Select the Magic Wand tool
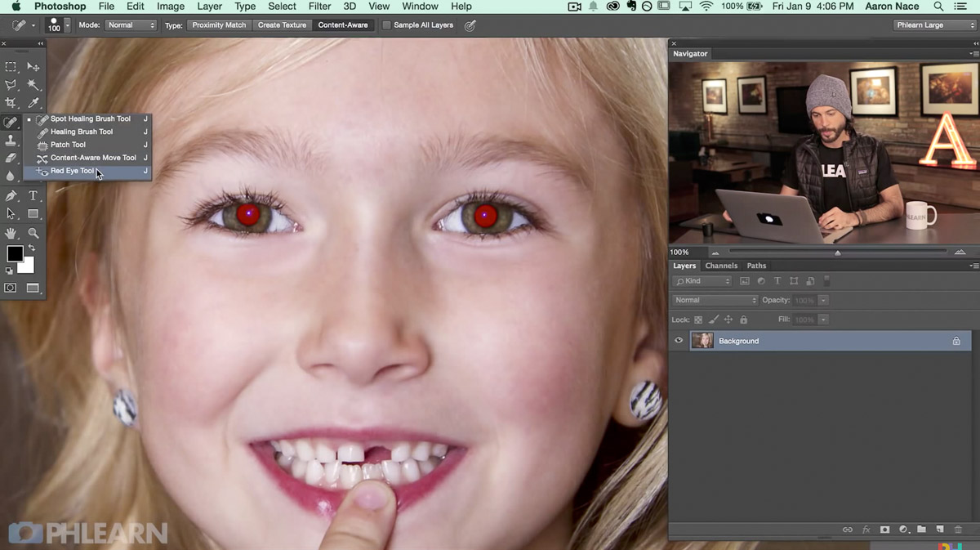This screenshot has width=980, height=550. 33,85
